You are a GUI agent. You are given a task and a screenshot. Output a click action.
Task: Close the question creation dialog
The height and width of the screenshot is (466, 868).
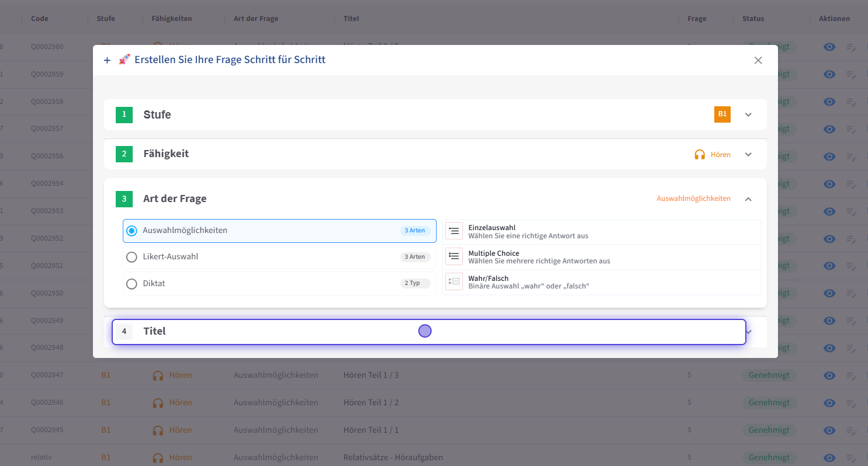(x=758, y=60)
